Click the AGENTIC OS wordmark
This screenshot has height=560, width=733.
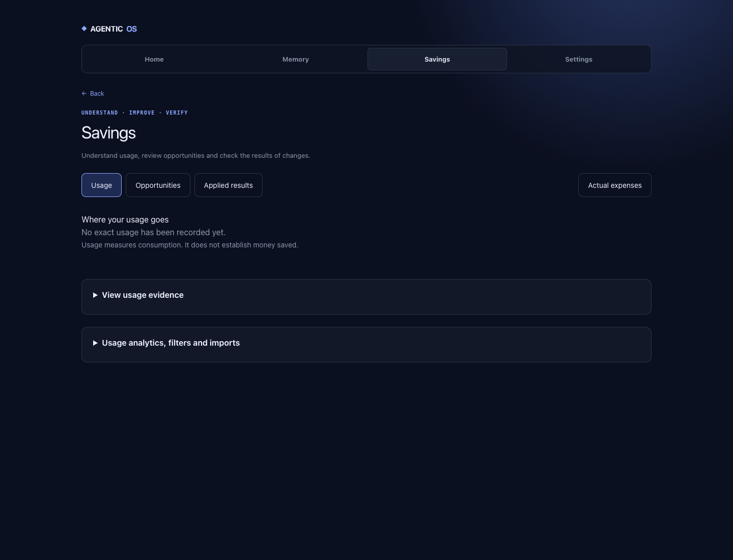114,29
